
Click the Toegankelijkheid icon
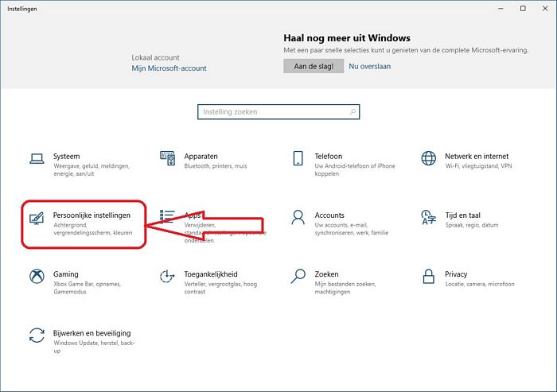(x=167, y=276)
